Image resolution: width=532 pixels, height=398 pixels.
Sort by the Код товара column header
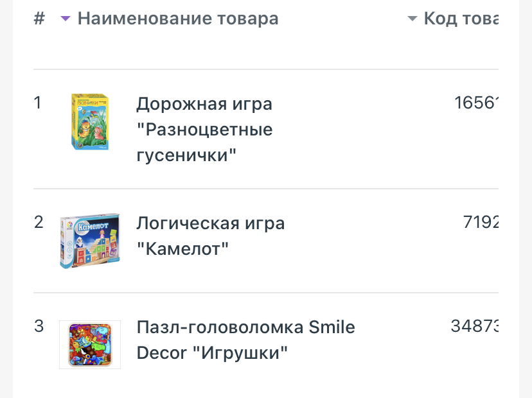pos(461,19)
